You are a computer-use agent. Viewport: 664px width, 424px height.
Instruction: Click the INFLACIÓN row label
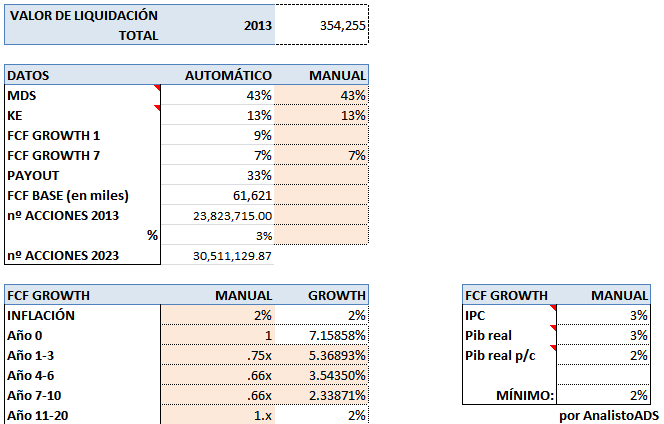[41, 315]
